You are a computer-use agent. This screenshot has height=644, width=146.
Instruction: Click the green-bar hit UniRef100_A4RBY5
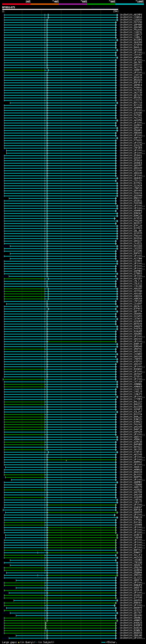click(x=131, y=70)
